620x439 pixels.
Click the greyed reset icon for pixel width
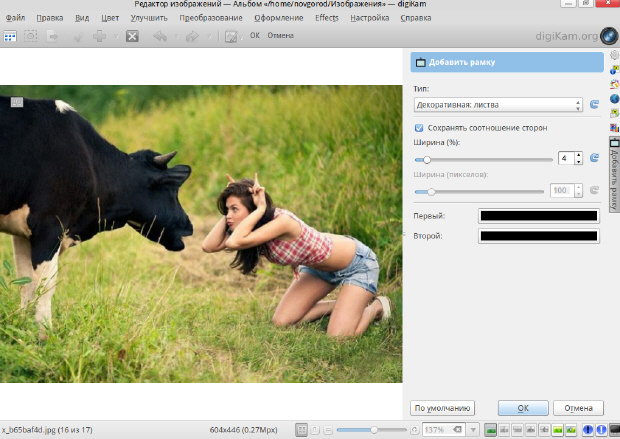[x=594, y=190]
